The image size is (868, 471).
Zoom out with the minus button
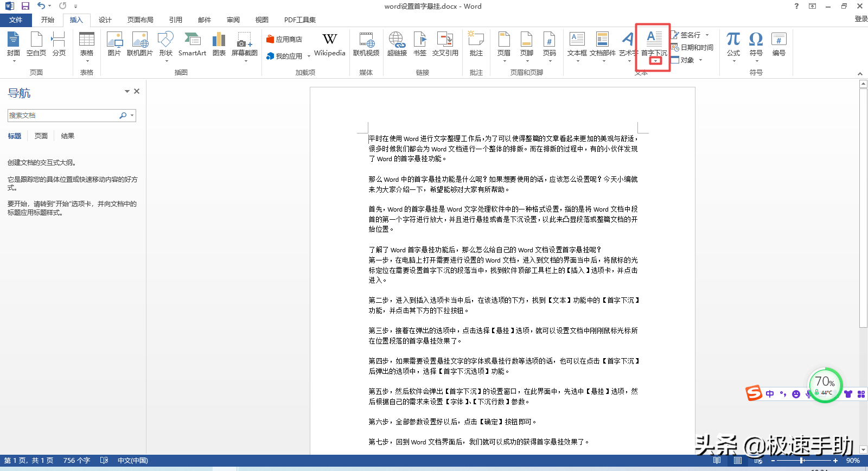(773, 461)
